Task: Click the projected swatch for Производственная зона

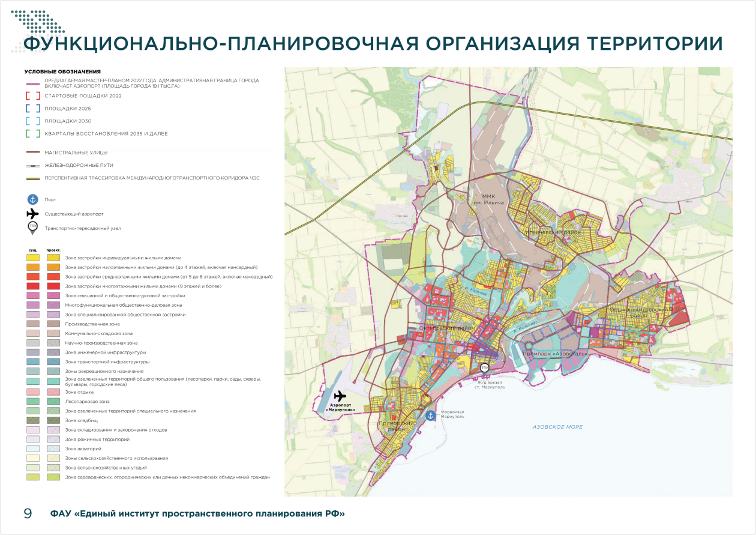Action: pos(53,324)
